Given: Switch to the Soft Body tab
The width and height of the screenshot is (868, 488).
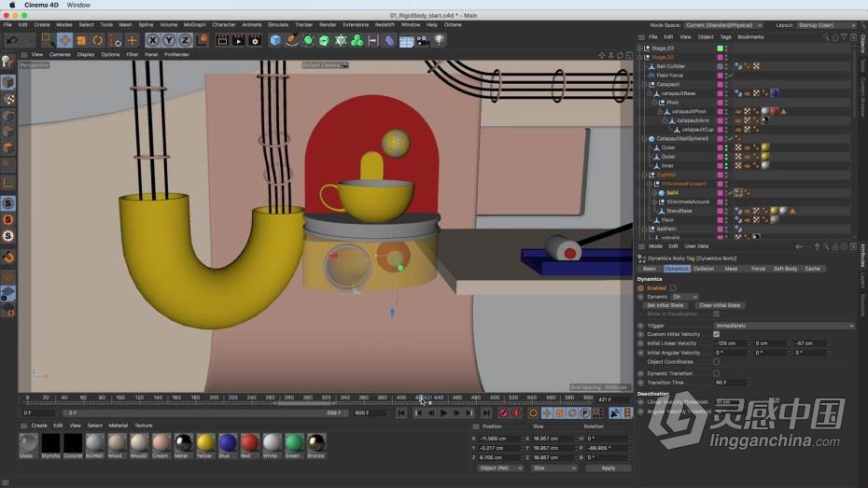Looking at the screenshot, I should click(785, 269).
